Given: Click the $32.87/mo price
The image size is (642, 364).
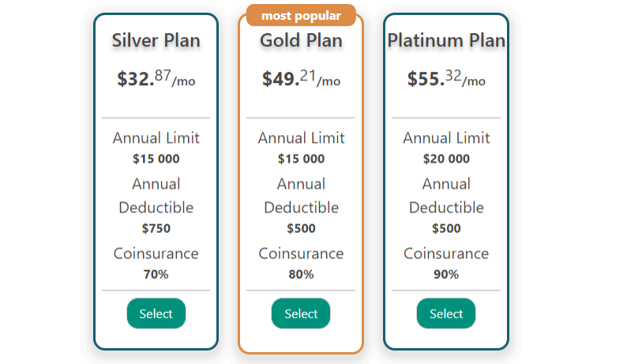Looking at the screenshot, I should point(156,79).
